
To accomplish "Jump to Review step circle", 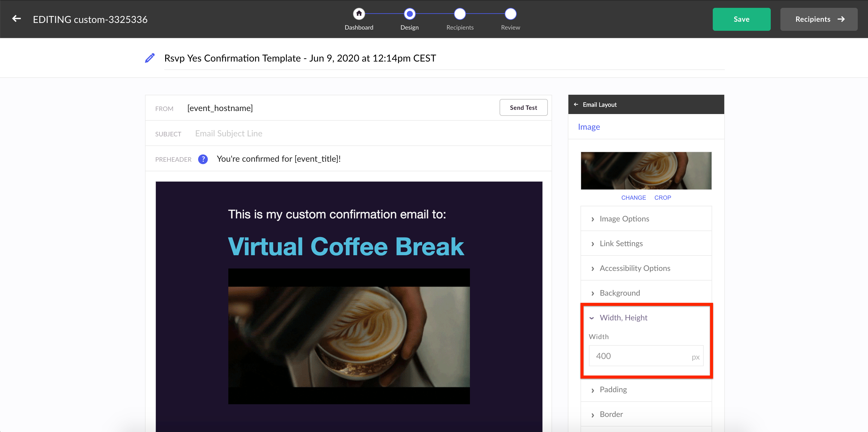I will 510,14.
